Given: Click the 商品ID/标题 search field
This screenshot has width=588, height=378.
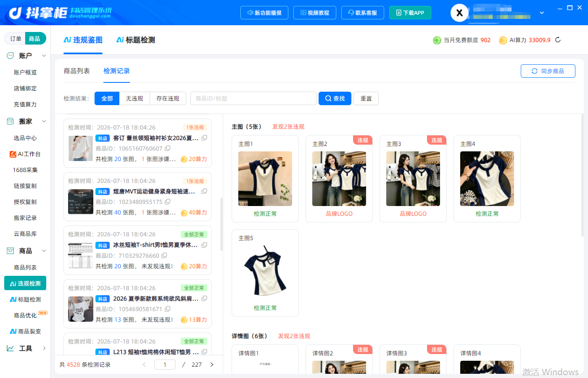Looking at the screenshot, I should (253, 98).
